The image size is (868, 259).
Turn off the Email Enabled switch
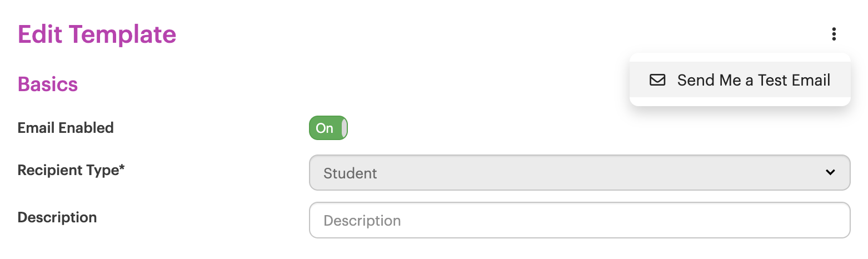point(328,128)
